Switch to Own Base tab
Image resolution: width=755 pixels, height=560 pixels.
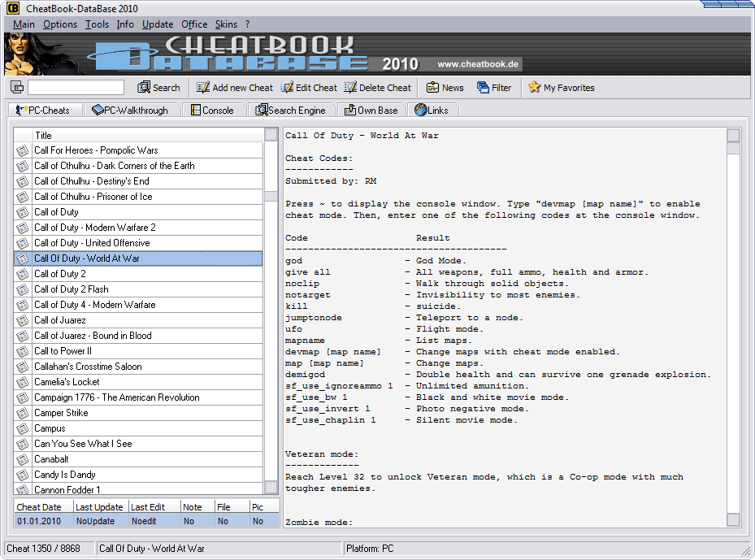point(371,111)
